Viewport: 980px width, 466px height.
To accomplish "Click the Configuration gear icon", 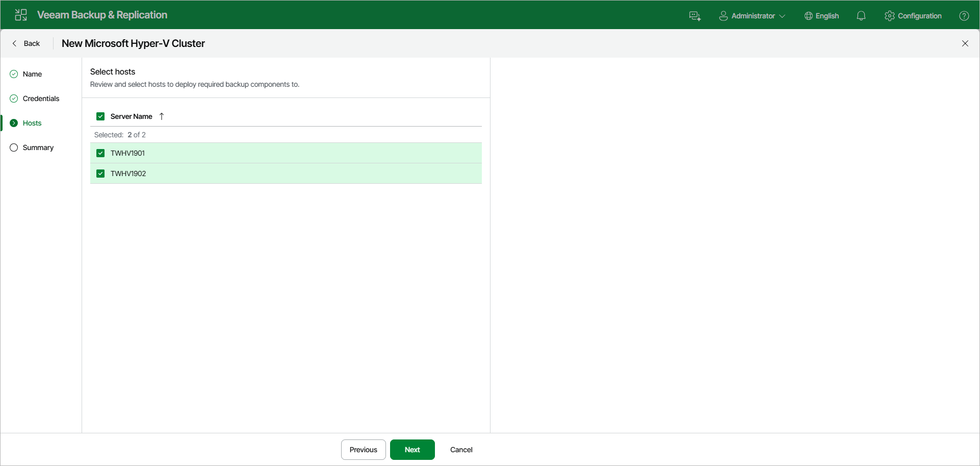I will coord(890,16).
